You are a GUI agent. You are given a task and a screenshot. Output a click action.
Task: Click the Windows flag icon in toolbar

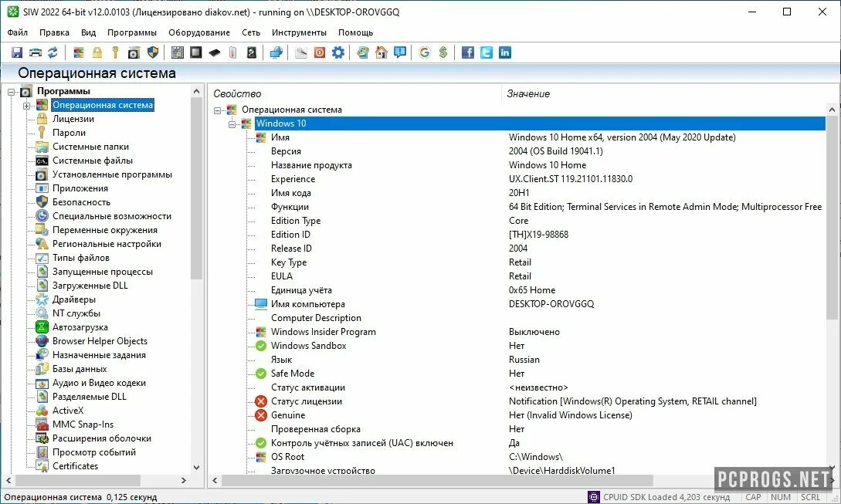78,52
